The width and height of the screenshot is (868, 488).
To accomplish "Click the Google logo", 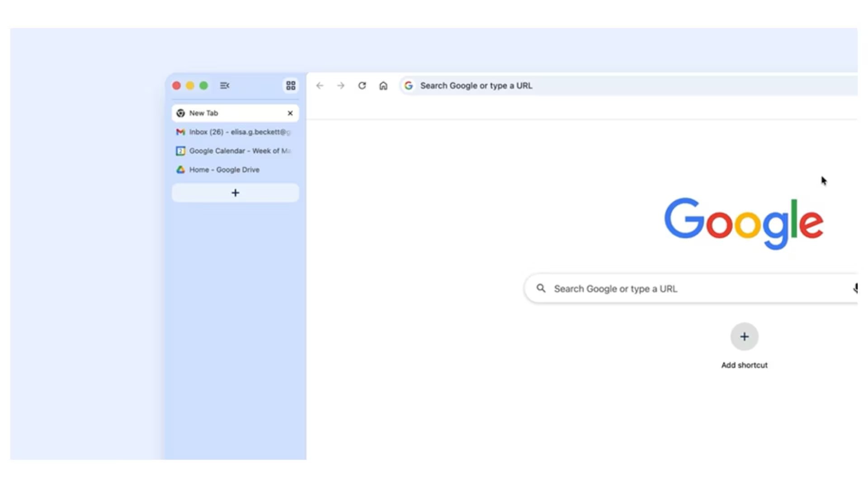I will click(x=744, y=222).
